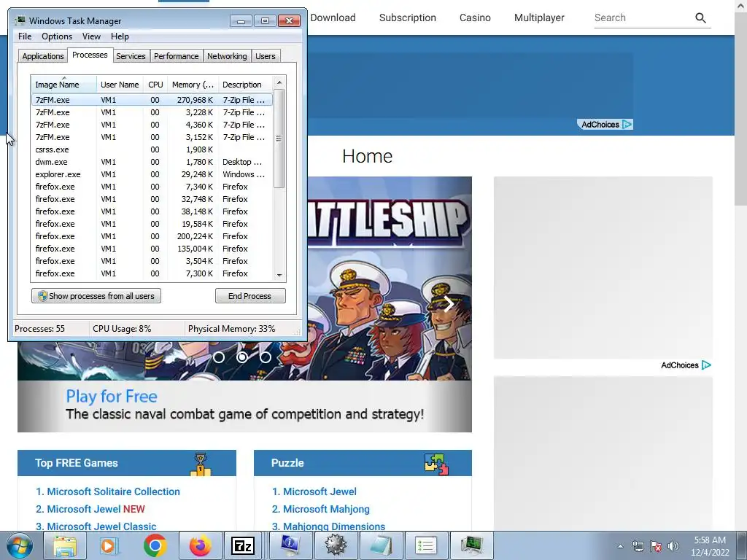
Task: Open the Casino navigation link
Action: tap(475, 17)
